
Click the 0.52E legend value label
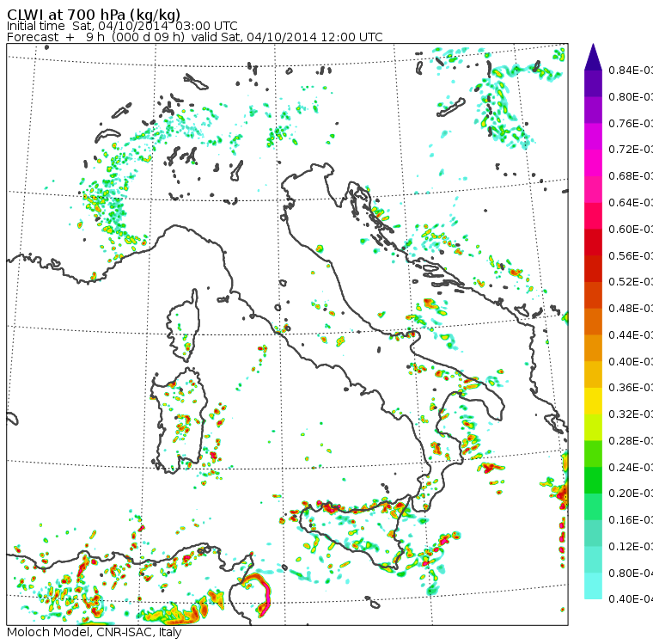pyautogui.click(x=631, y=282)
